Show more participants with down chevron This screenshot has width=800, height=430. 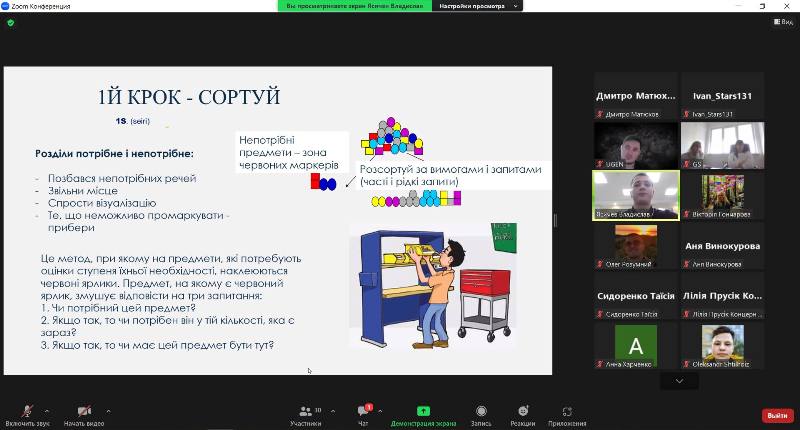(x=679, y=381)
